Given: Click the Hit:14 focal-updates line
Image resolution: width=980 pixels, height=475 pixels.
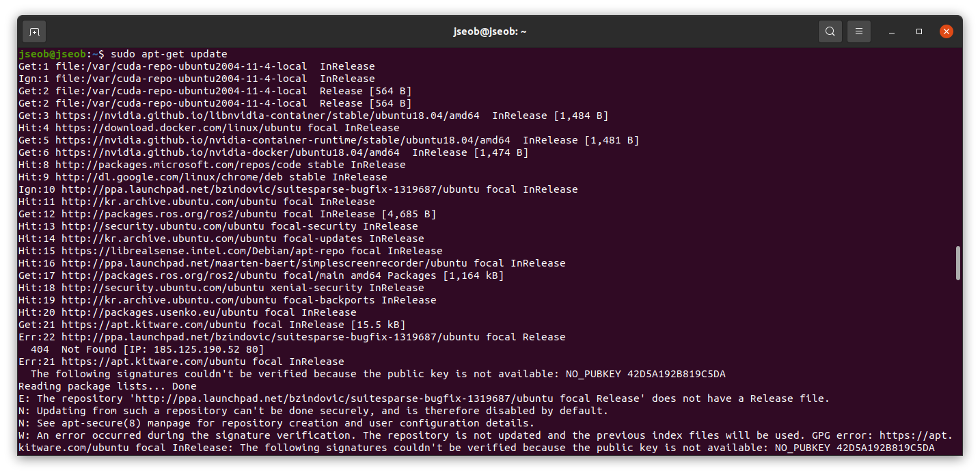Looking at the screenshot, I should point(221,239).
